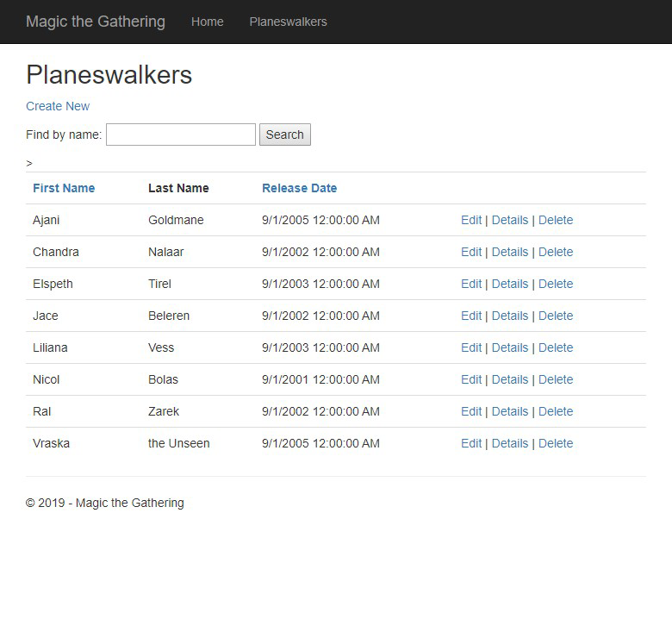672x632 pixels.
Task: Open Details for Chandra Nalaar
Action: point(510,252)
